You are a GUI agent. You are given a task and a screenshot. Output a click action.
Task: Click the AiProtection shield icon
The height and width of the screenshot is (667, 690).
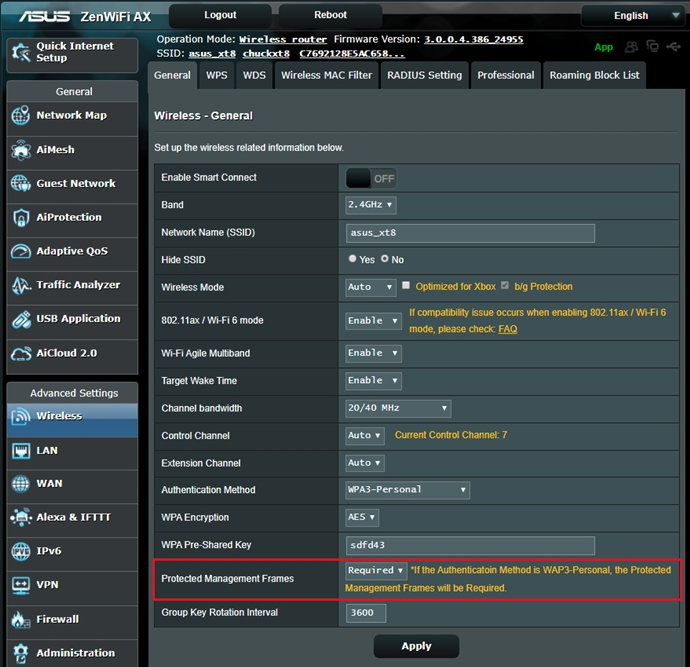(x=21, y=217)
